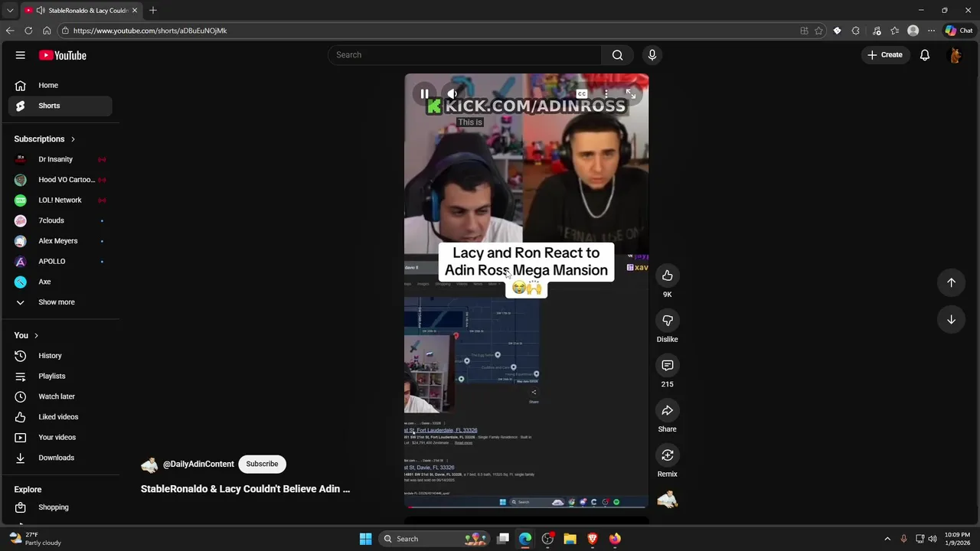Image resolution: width=980 pixels, height=551 pixels.
Task: Open a new browser tab
Action: pos(153,10)
